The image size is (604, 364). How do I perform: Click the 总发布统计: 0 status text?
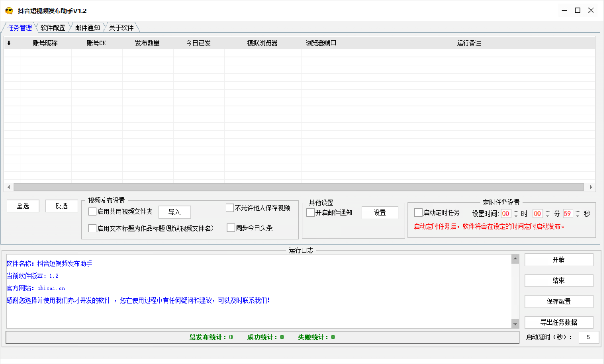point(211,337)
